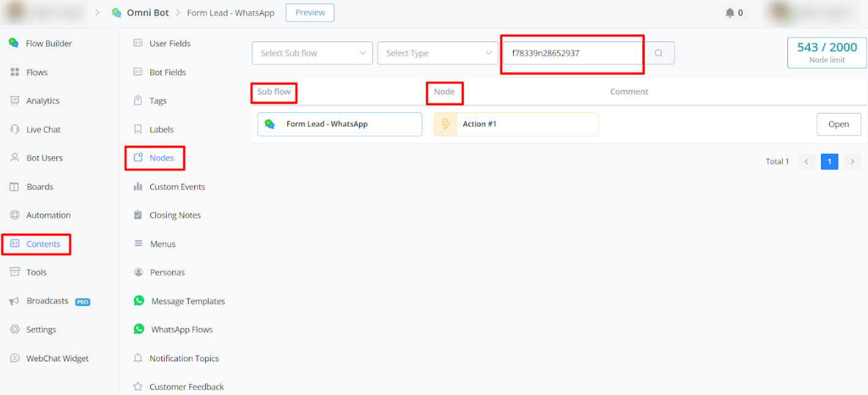Expand the Select Sub flow dropdown

[x=312, y=53]
